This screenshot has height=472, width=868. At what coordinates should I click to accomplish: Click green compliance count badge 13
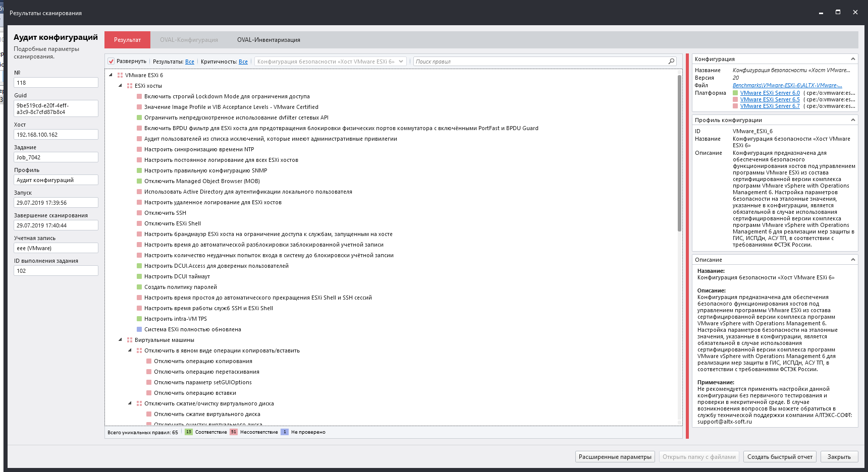pos(189,432)
